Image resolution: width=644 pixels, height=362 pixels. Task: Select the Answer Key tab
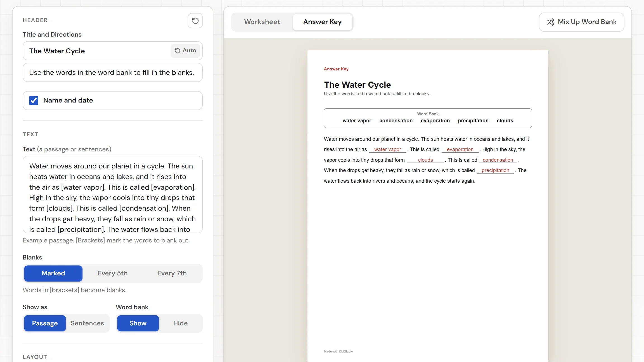pos(322,22)
